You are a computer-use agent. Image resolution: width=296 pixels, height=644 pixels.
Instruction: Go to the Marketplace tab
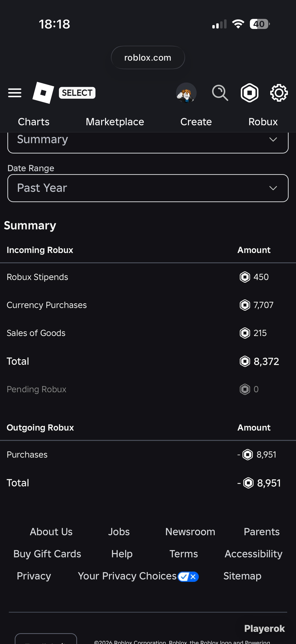click(115, 122)
